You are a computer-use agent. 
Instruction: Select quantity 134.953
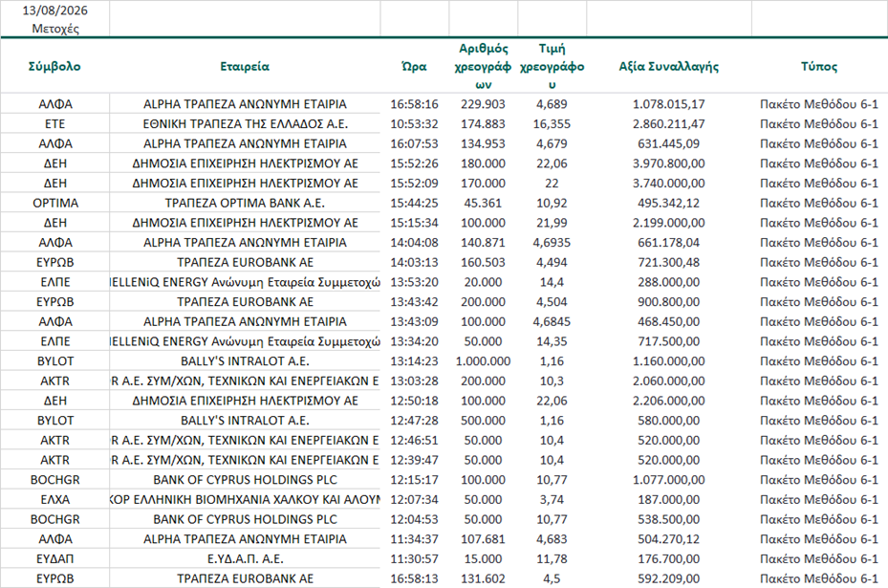[483, 143]
